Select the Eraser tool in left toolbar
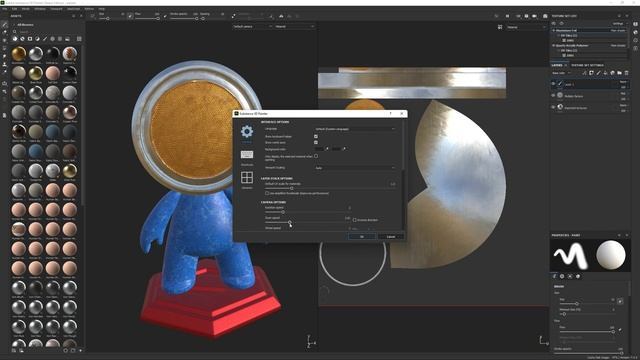The height and width of the screenshot is (360, 640). point(4,32)
